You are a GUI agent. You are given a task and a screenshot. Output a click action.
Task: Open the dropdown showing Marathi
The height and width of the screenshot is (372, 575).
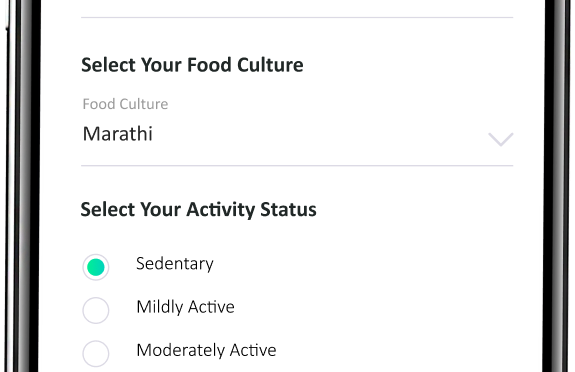tap(297, 134)
